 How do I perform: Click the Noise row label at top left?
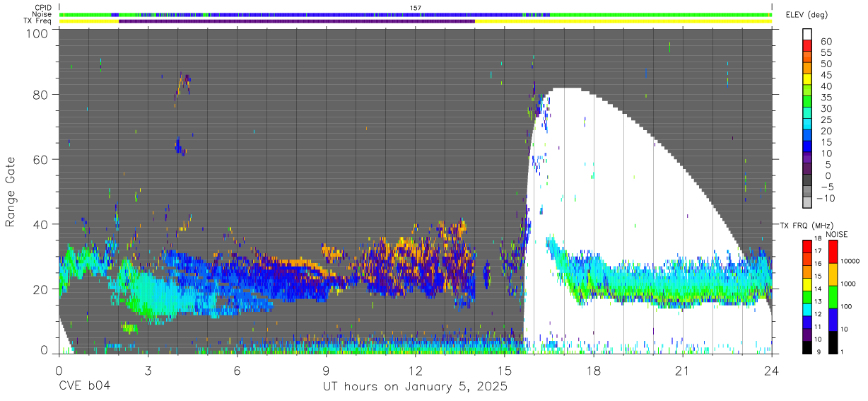click(x=42, y=14)
